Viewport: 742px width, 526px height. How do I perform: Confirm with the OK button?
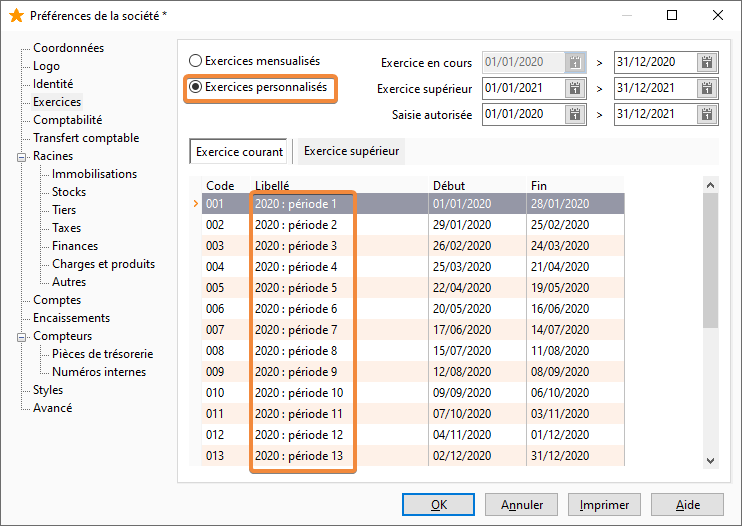coord(438,505)
